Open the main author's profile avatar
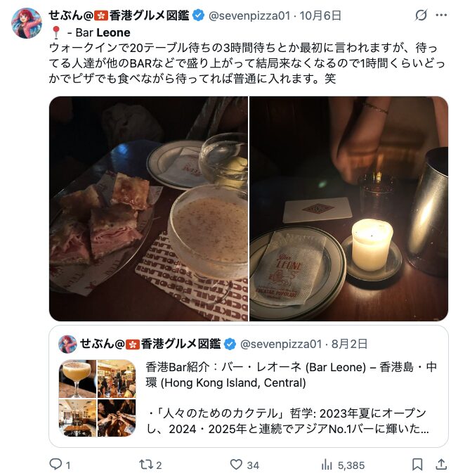The image size is (458, 476). pos(27,23)
